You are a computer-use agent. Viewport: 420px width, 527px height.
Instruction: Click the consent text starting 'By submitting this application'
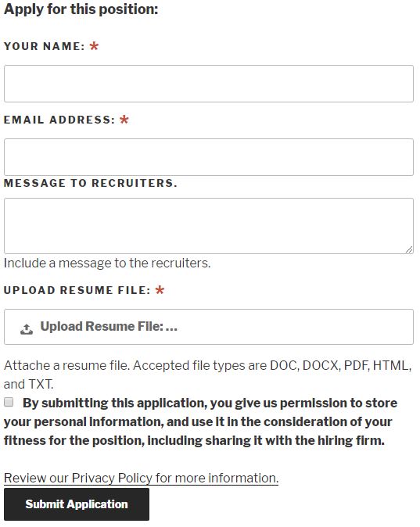[200, 421]
